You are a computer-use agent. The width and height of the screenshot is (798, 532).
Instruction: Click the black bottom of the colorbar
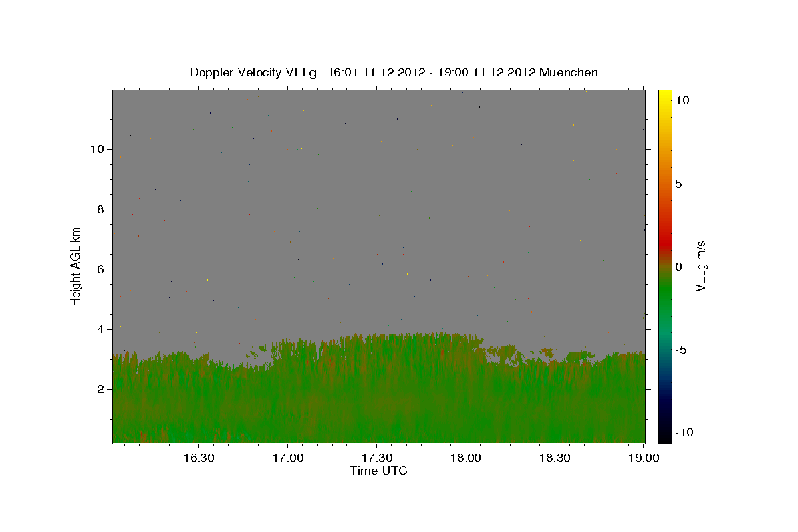[664, 436]
